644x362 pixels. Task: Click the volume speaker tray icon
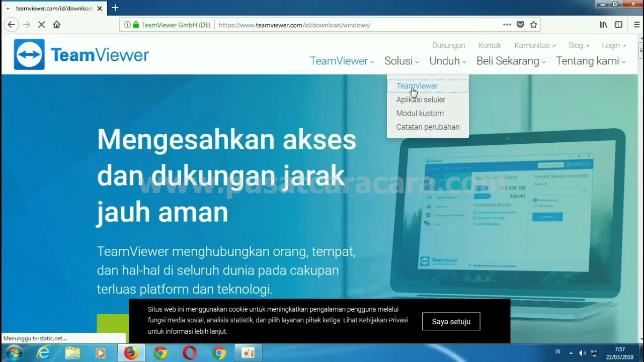(x=583, y=353)
